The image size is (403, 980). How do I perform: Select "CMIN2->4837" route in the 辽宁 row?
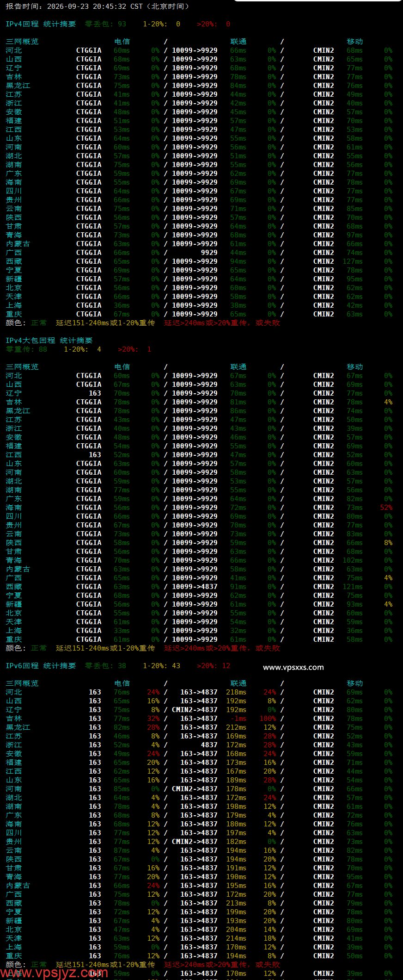pos(195,710)
